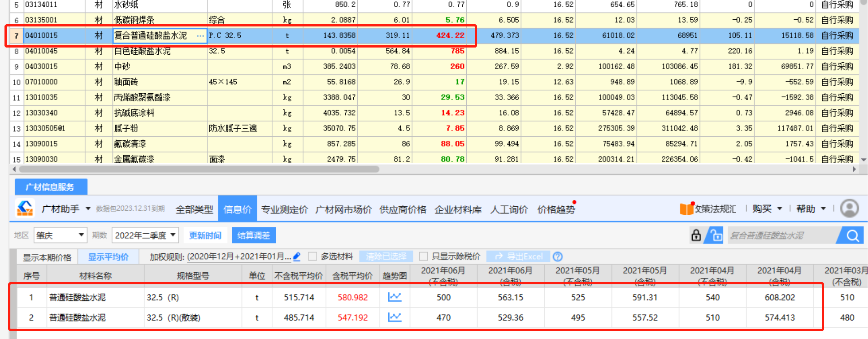Open the 供应商价格 tab
Viewport: 868px width, 339px height.
[403, 209]
